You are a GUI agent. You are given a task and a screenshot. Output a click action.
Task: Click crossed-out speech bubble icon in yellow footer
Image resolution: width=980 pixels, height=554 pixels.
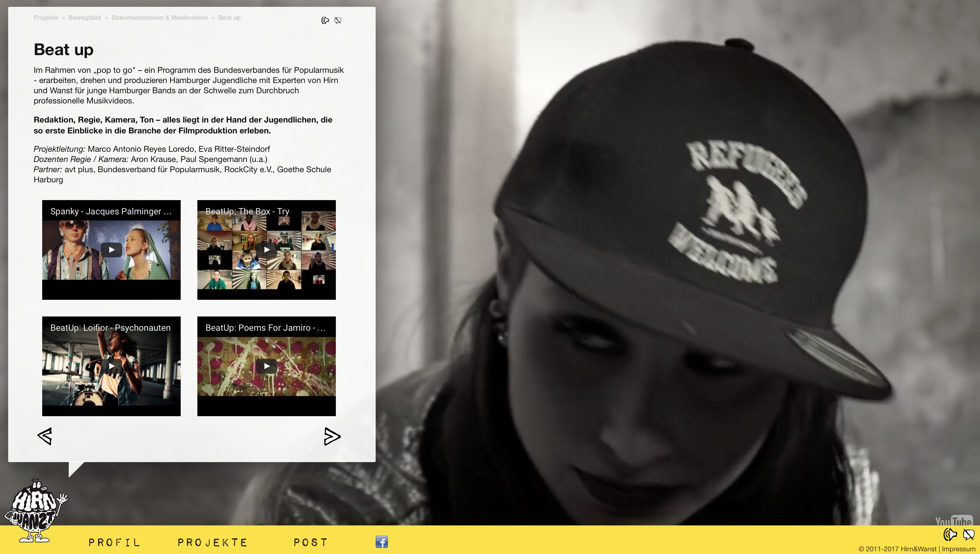(968, 534)
